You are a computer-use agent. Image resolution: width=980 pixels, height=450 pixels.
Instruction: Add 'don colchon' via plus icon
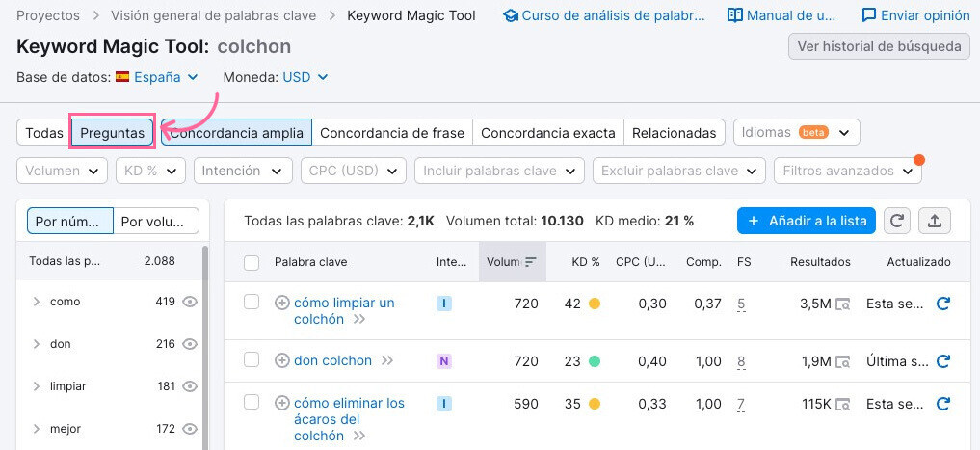tap(282, 360)
